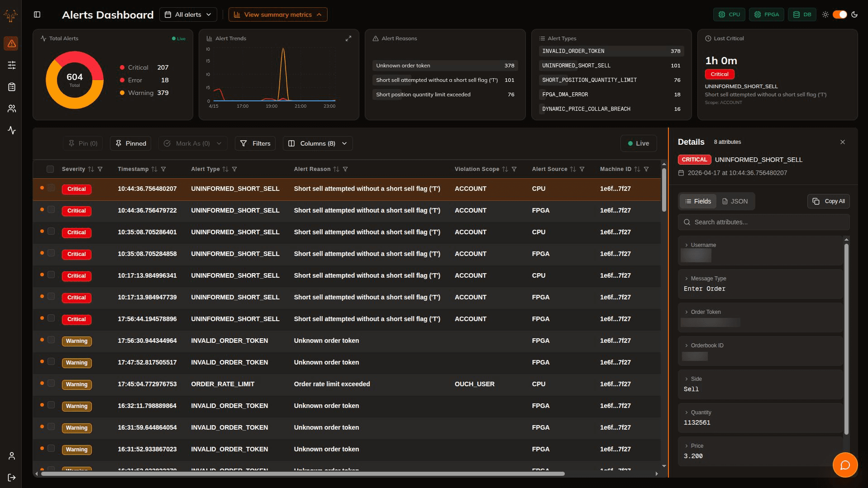Switch to the JSON tab
Viewport: 868px width, 488px height.
coord(735,201)
